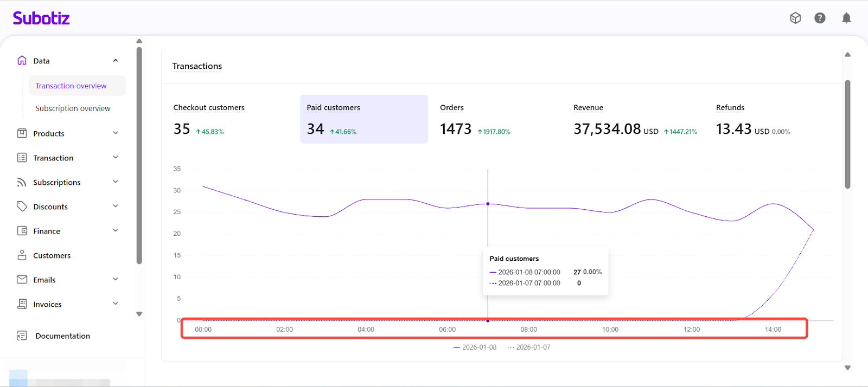Click the Data home icon
This screenshot has height=387, width=868.
pos(22,60)
